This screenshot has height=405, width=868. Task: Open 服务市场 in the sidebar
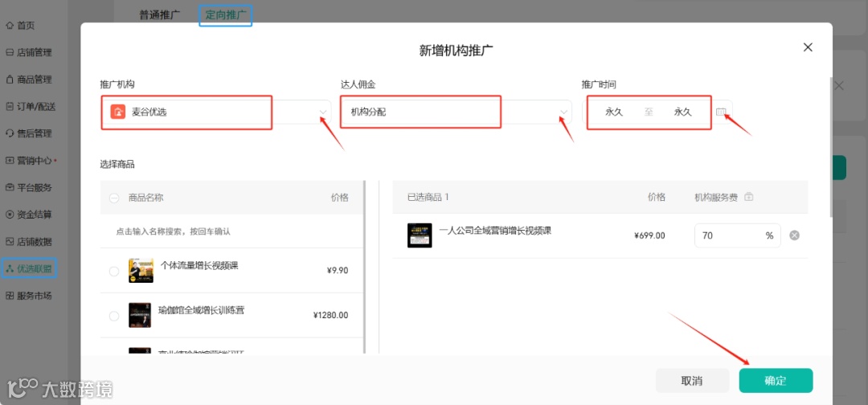tap(29, 296)
